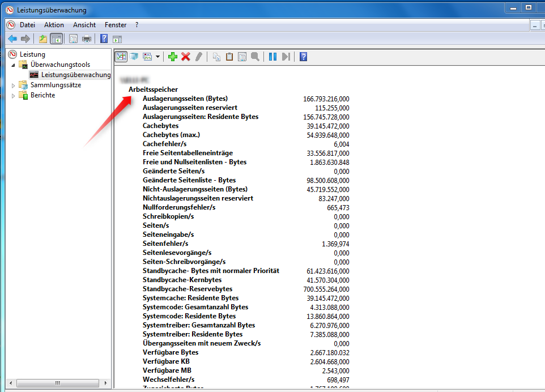Paste a counter list from clipboard

click(x=230, y=56)
